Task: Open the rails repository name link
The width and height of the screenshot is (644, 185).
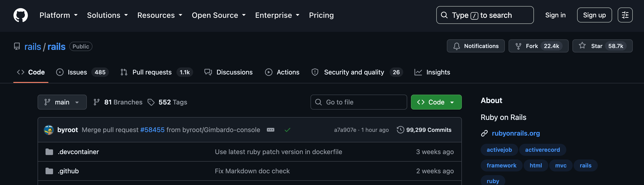Action: (57, 47)
